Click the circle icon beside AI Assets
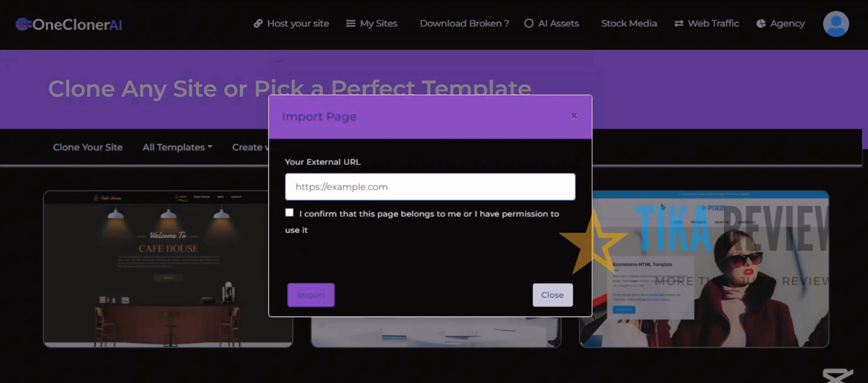 pos(529,24)
